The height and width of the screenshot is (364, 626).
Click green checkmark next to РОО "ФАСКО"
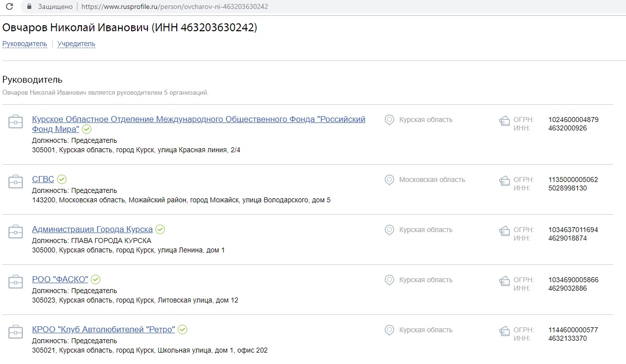pos(95,280)
